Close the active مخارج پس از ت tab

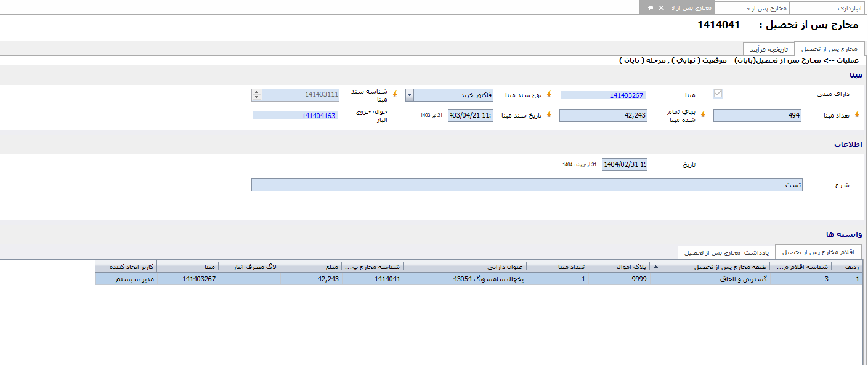(661, 8)
